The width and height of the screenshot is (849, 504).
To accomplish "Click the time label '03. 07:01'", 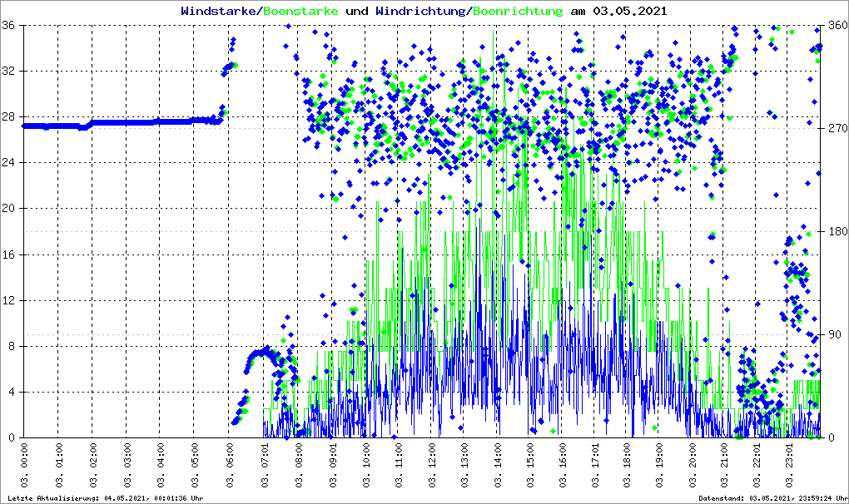I will pos(265,465).
